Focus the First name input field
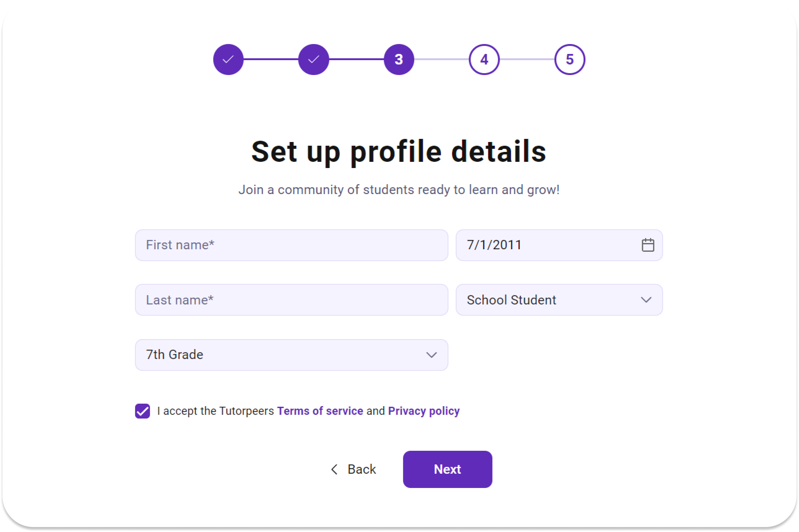The height and width of the screenshot is (532, 799). (x=292, y=245)
